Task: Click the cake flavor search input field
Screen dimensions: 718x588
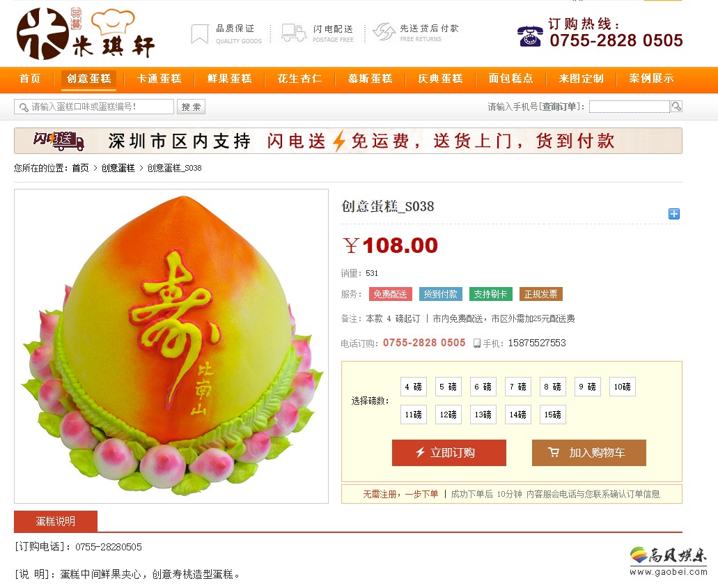Action: tap(94, 107)
